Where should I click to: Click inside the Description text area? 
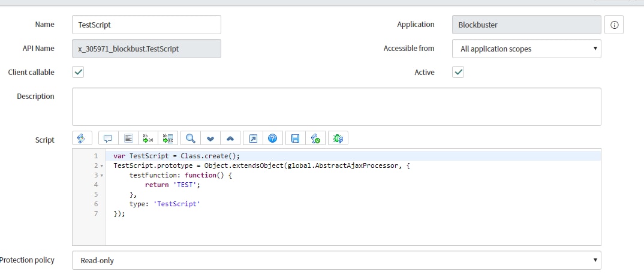click(x=336, y=107)
